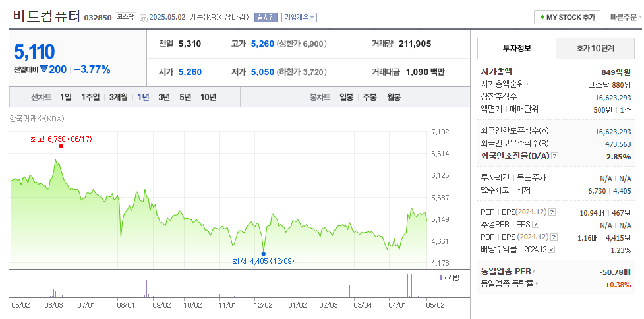Click 동일업종 PER value -50.78배
This screenshot has height=319, width=644.
tap(615, 272)
